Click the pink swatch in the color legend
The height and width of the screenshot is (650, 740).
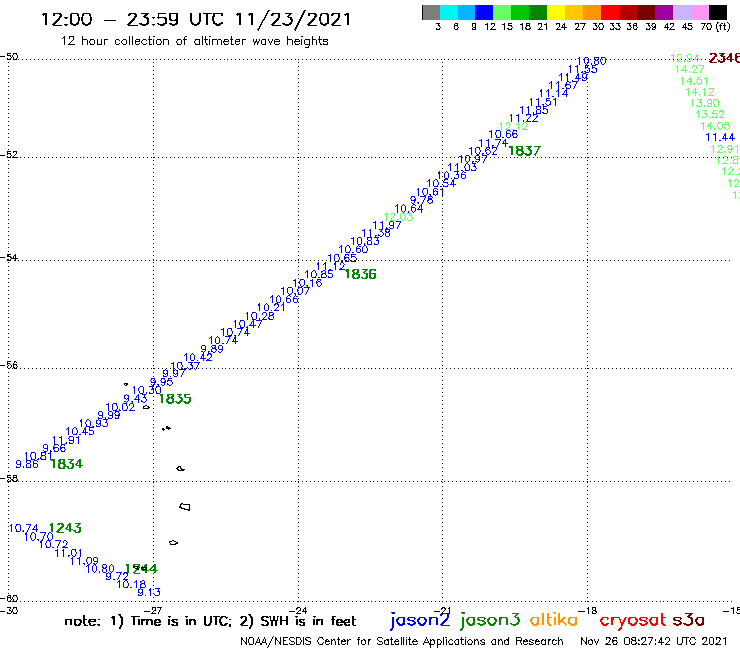699,12
